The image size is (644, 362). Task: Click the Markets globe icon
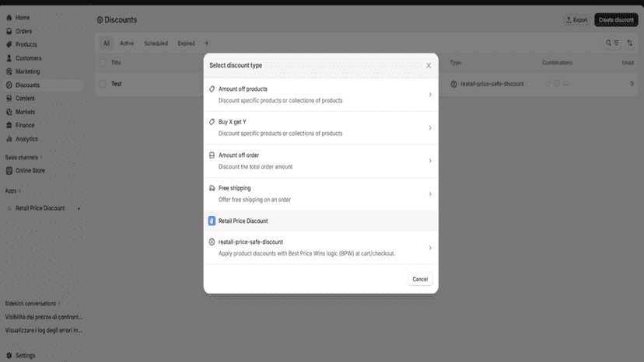click(x=9, y=112)
